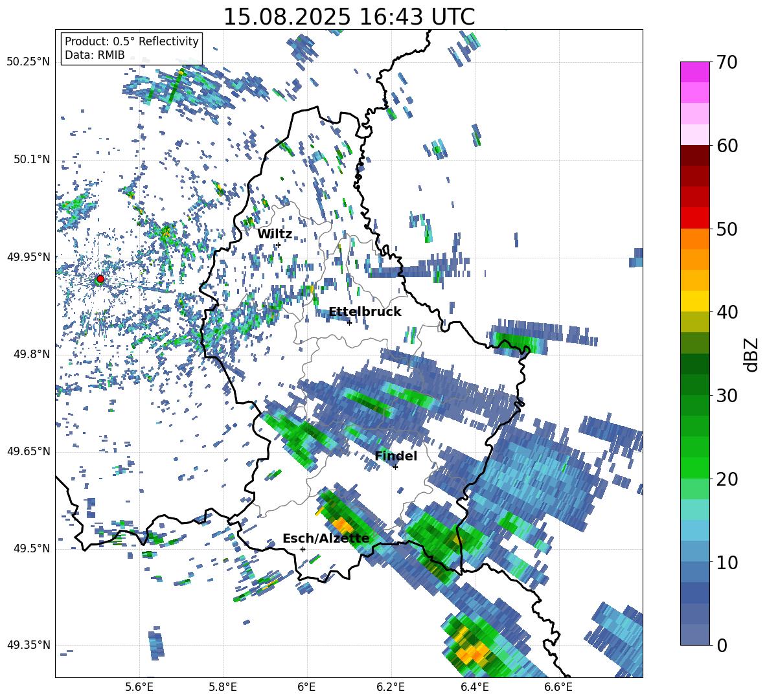
Task: Click the dBZ colorbar axis label
Action: click(x=752, y=354)
